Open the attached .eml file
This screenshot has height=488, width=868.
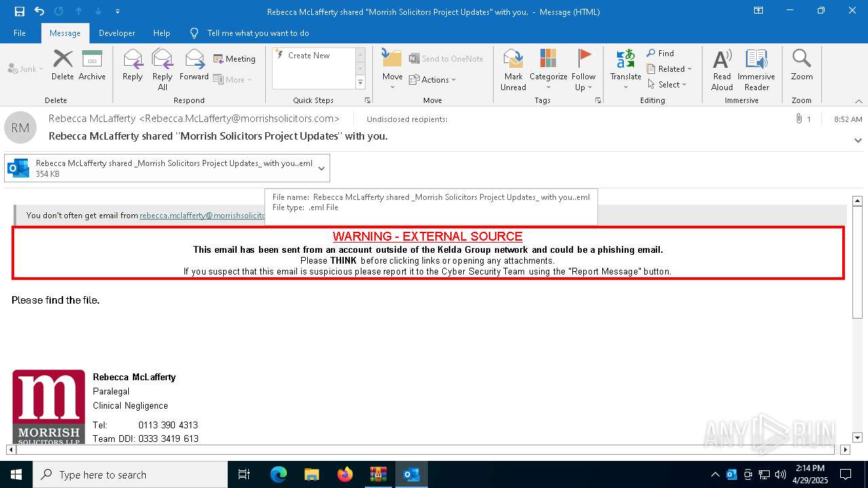coord(159,168)
